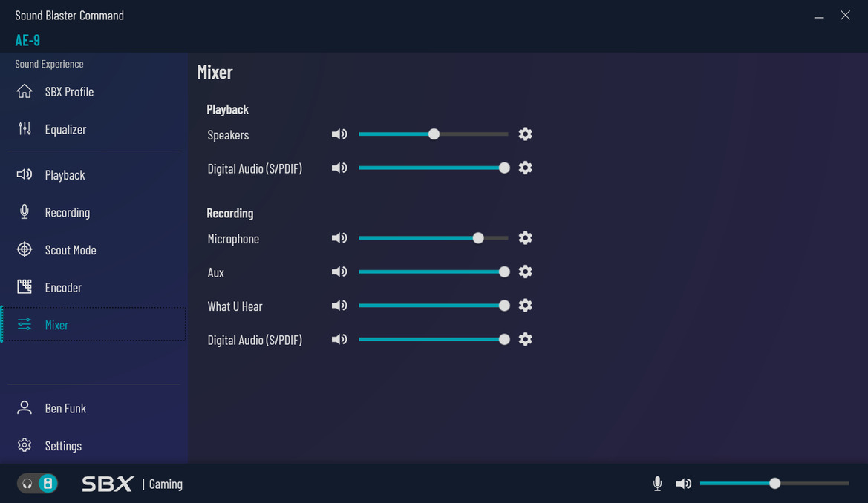Click the Aux channel label
868x503 pixels.
(x=216, y=272)
